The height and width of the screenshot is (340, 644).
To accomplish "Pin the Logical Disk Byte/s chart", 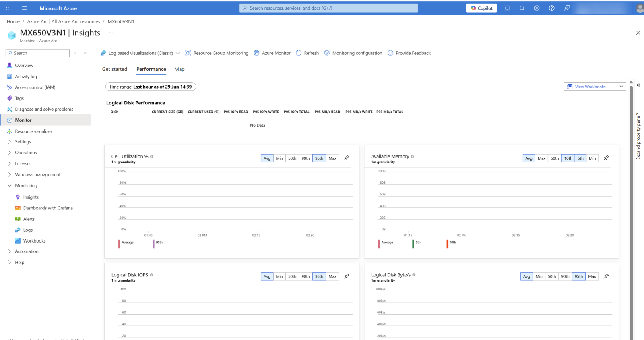I will tap(606, 276).
